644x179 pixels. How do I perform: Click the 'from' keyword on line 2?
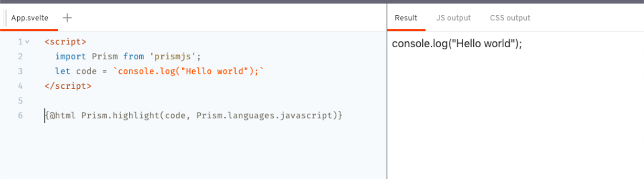tap(134, 57)
